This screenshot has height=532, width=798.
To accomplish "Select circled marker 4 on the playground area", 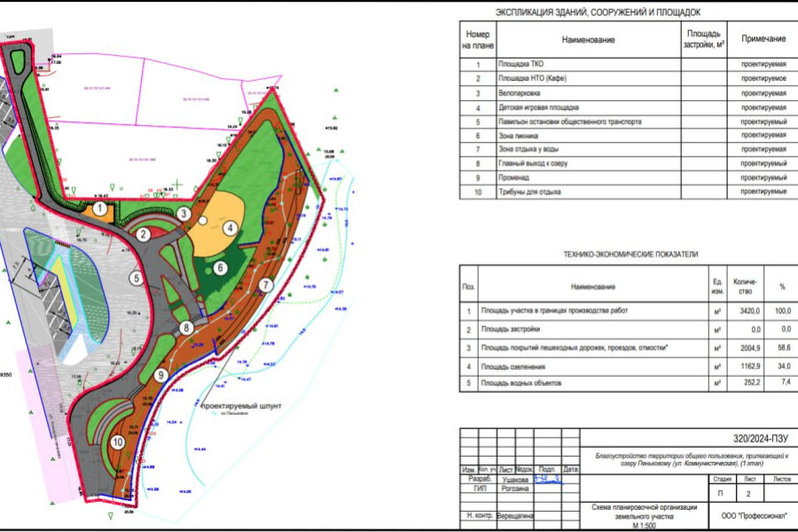I will pos(229,228).
